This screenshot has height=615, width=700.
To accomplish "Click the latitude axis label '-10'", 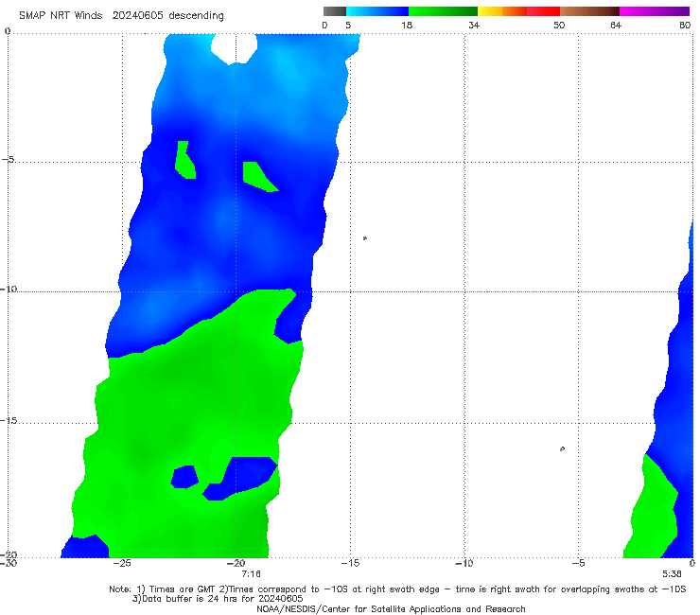I will click(x=9, y=289).
